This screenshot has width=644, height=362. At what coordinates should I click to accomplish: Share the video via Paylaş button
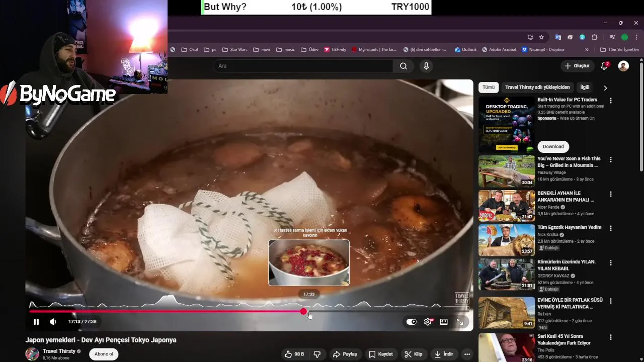(x=345, y=354)
